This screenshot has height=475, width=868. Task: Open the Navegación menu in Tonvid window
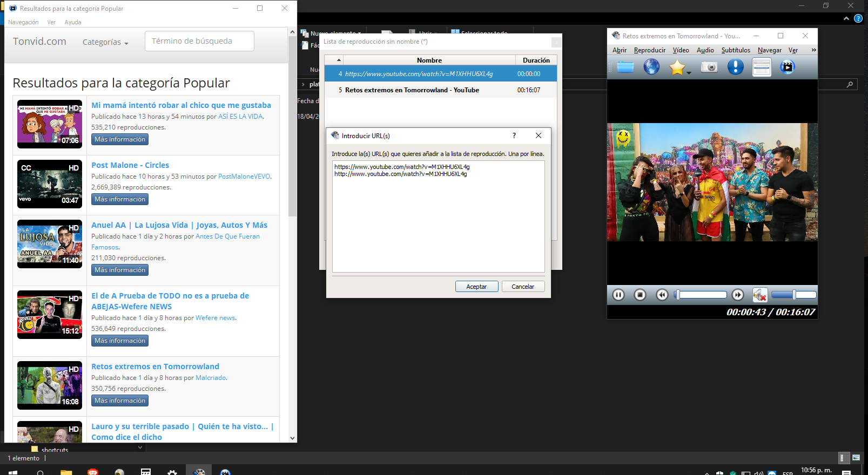pyautogui.click(x=23, y=22)
